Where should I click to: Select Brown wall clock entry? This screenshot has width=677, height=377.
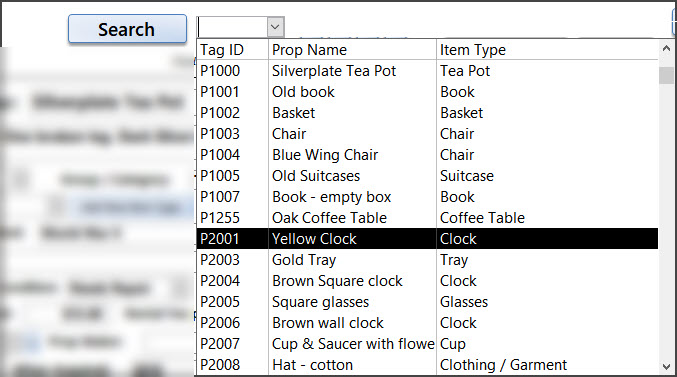point(427,323)
